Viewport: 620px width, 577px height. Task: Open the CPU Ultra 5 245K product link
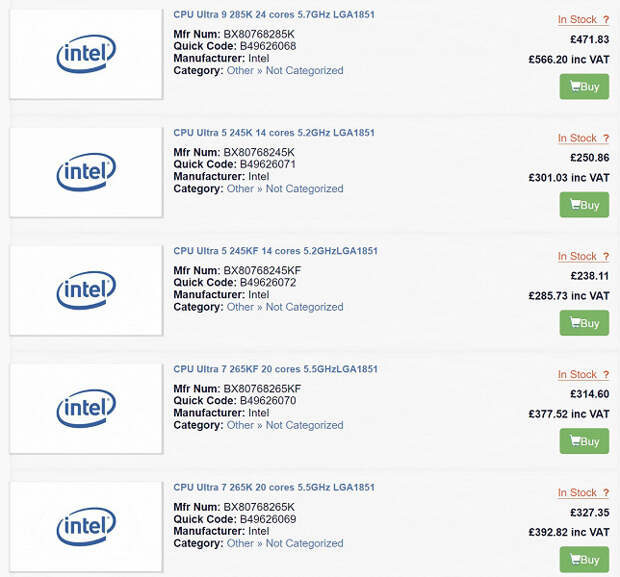pyautogui.click(x=274, y=133)
